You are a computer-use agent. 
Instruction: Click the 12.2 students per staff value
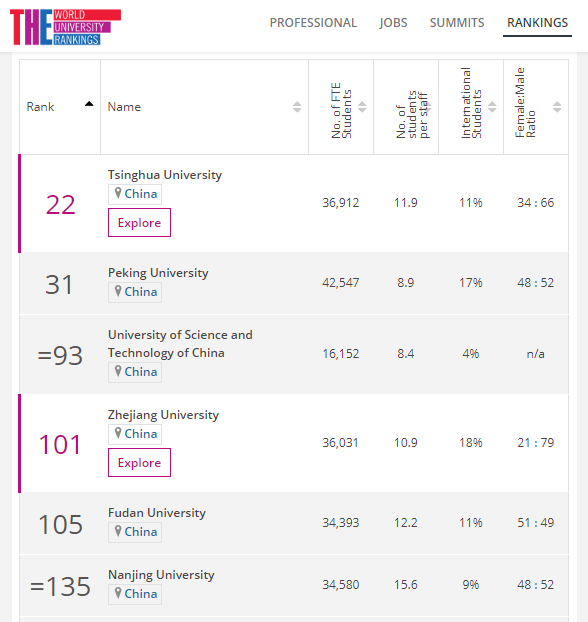[406, 522]
